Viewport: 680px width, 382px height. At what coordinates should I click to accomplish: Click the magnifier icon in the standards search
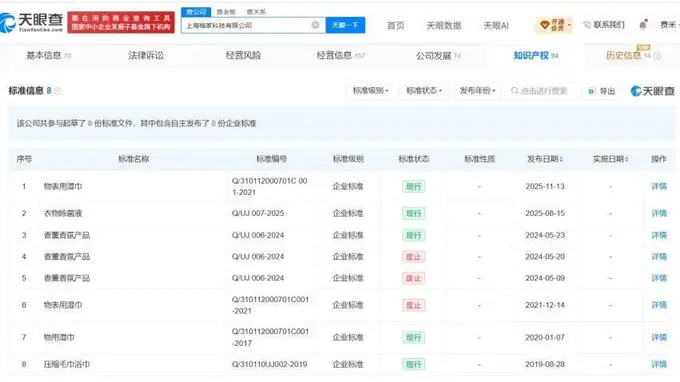(514, 91)
